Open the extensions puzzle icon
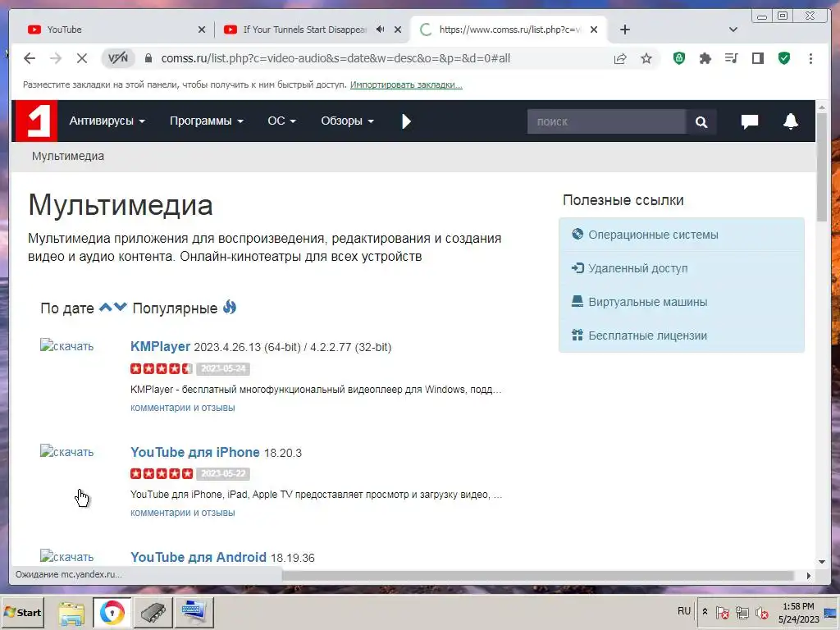Screen dimensions: 840x630 click(x=705, y=58)
